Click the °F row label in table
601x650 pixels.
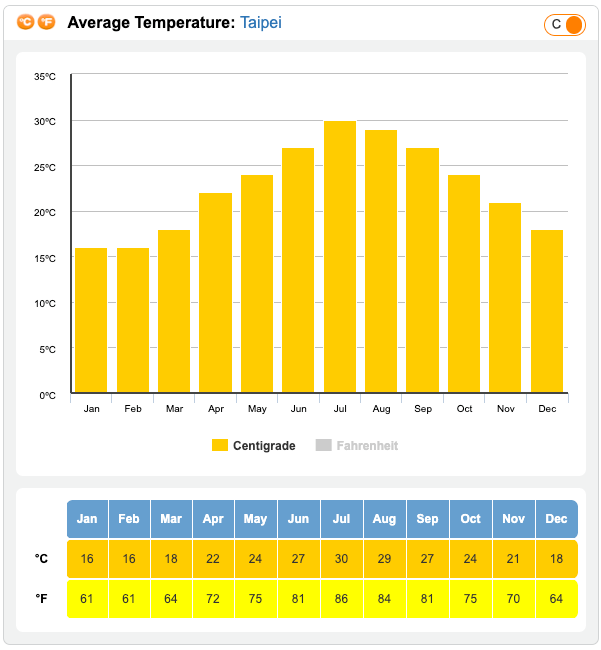pyautogui.click(x=42, y=599)
